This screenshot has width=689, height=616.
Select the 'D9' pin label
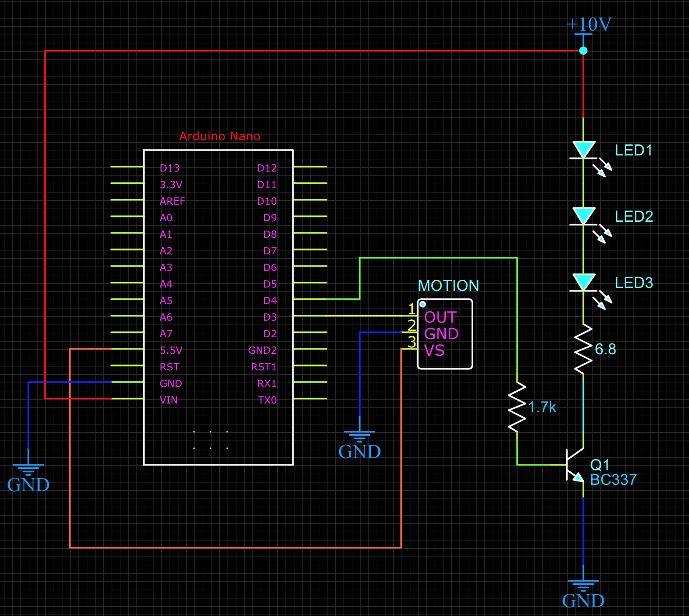270,218
